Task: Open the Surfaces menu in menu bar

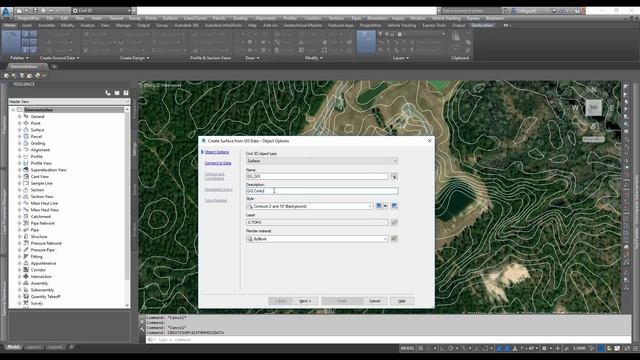Action: click(x=170, y=18)
